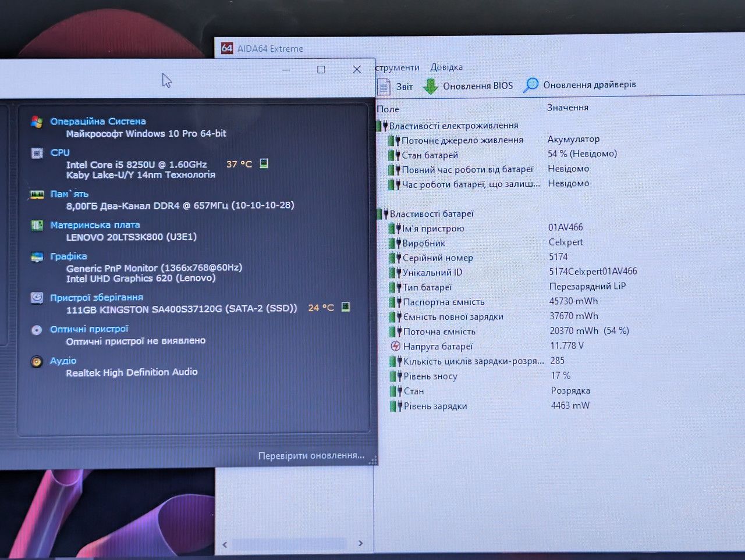Click the red Напруга батареї voltage icon

click(396, 347)
